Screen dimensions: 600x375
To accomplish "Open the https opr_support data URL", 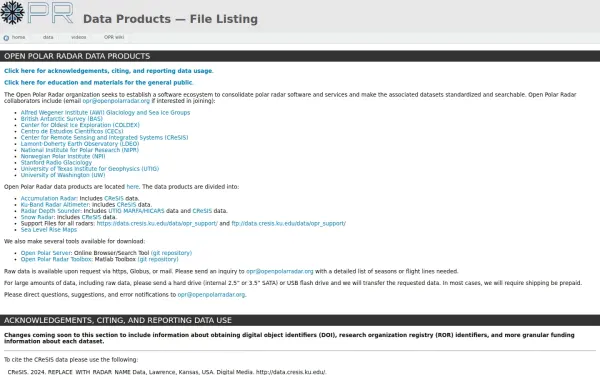I will (157, 223).
